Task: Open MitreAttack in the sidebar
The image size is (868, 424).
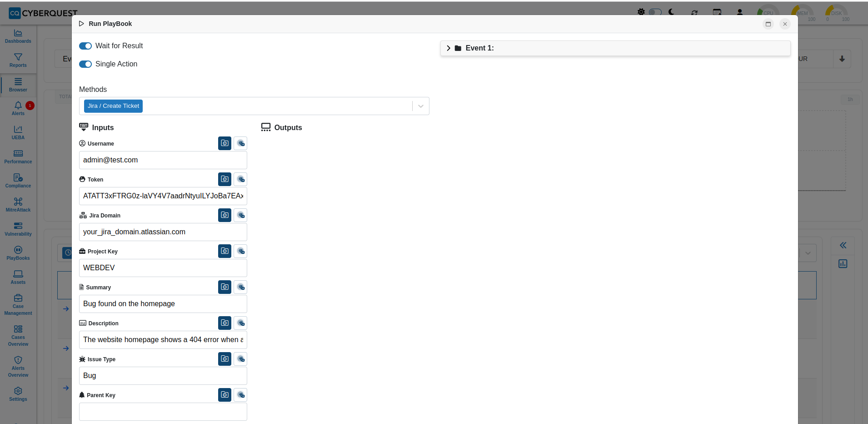Action: click(x=18, y=205)
